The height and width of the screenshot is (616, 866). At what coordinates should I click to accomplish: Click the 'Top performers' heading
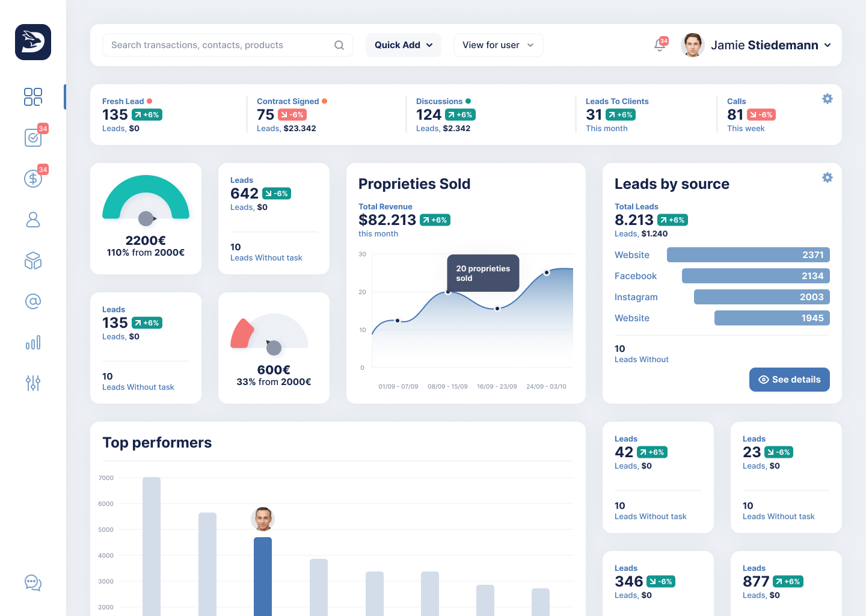click(157, 443)
